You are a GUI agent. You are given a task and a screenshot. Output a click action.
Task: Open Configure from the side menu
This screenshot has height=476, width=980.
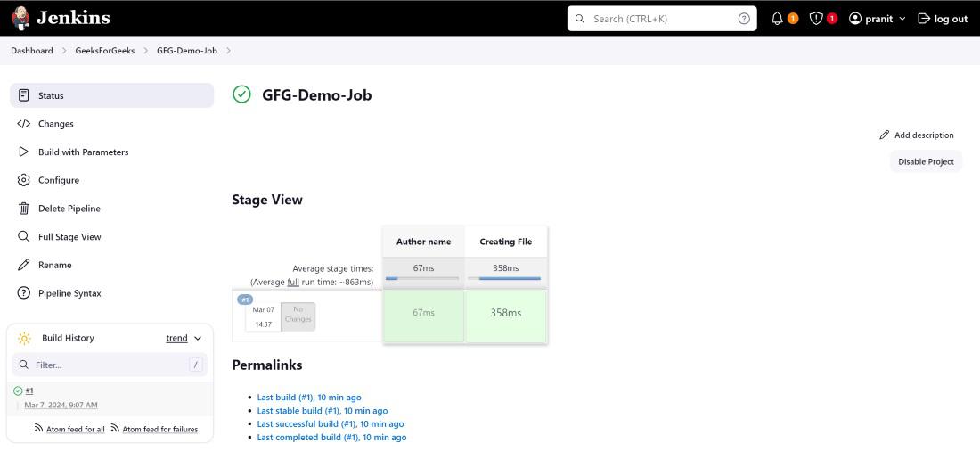click(x=112, y=180)
